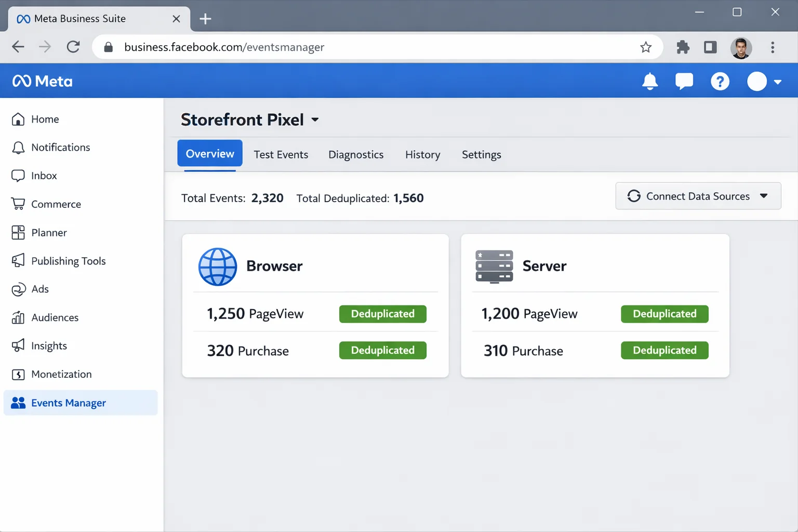Open the Diagnostics tab
Image resolution: width=798 pixels, height=532 pixels.
355,154
